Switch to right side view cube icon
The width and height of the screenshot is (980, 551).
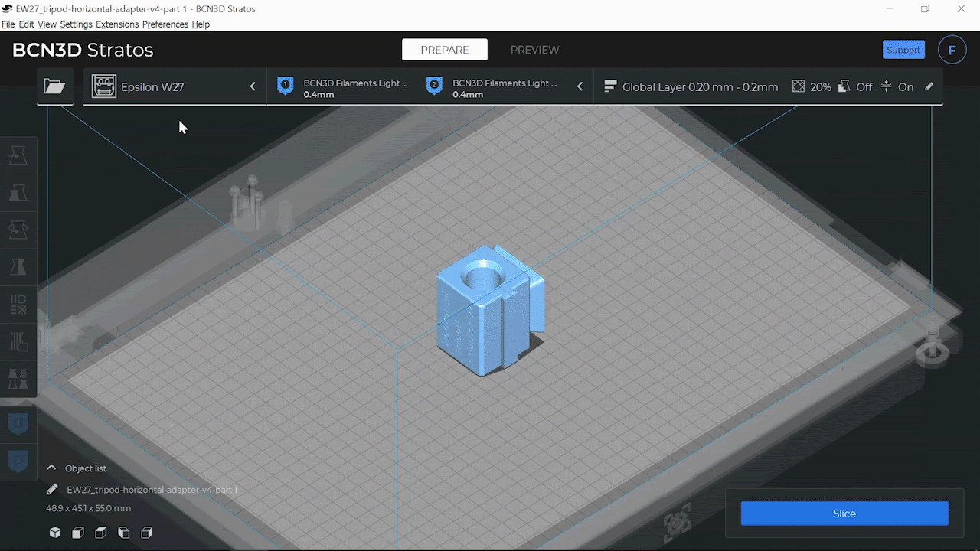coord(147,533)
